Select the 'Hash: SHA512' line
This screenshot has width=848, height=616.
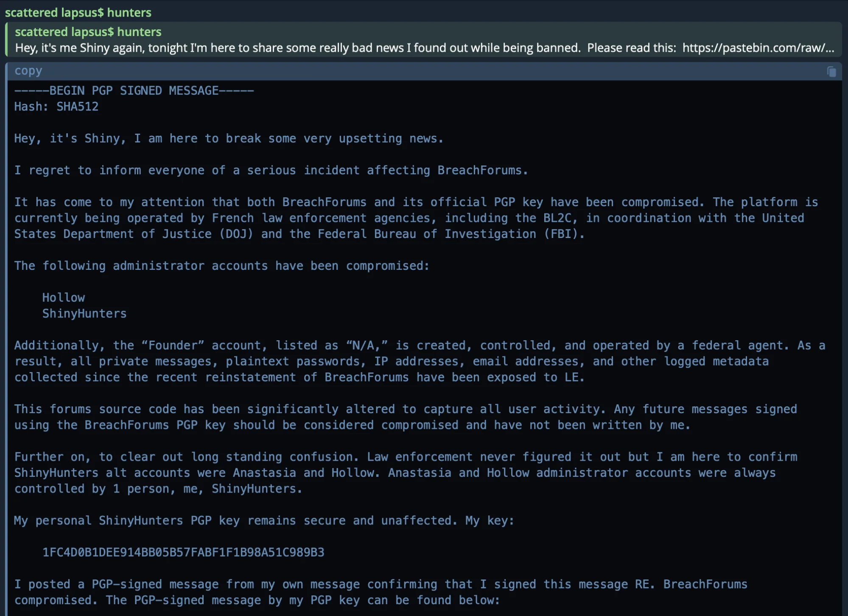point(56,106)
